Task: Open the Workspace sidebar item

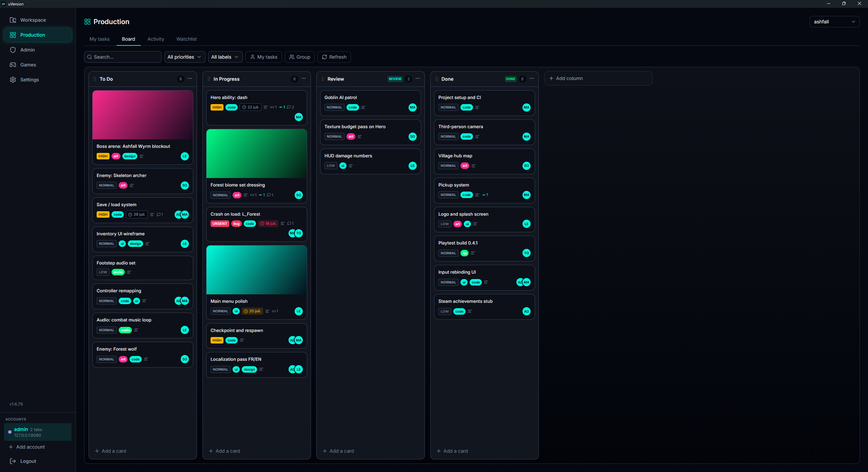Action: click(38, 20)
